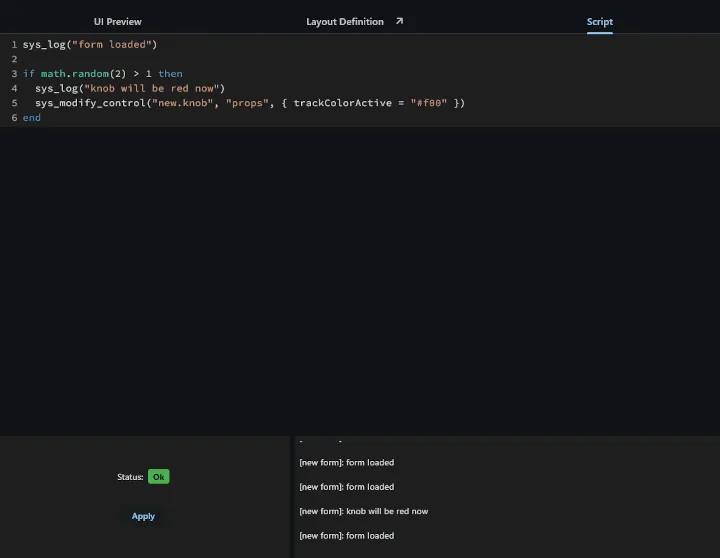
Task: Click line 3 with math.random condition
Action: [102, 74]
